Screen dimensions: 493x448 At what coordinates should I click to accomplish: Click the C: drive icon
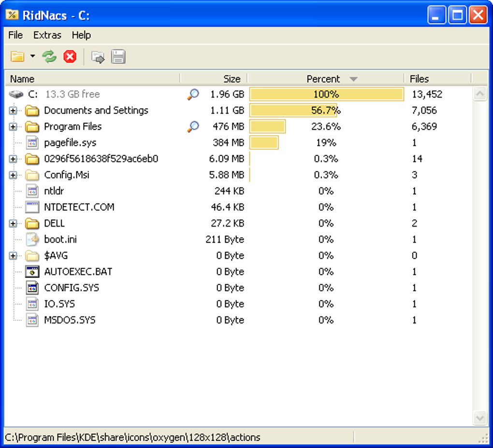(x=16, y=94)
